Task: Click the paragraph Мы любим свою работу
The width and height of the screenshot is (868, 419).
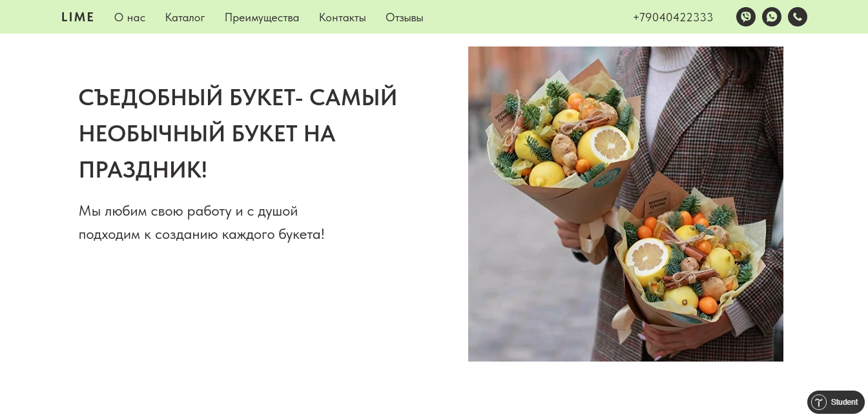Action: [x=201, y=223]
